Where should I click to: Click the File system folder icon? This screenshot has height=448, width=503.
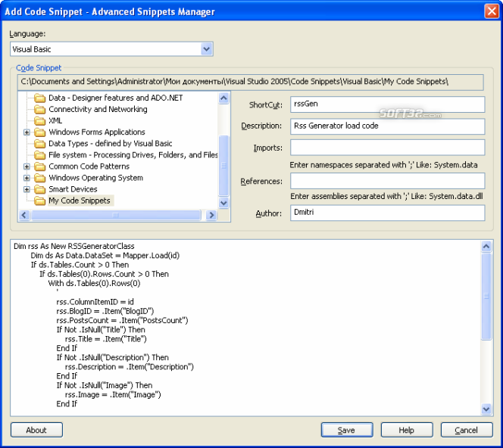(40, 155)
